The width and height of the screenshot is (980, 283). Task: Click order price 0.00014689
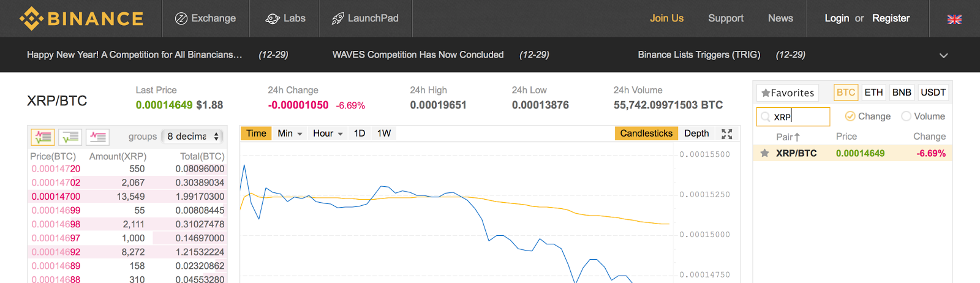coord(56,266)
